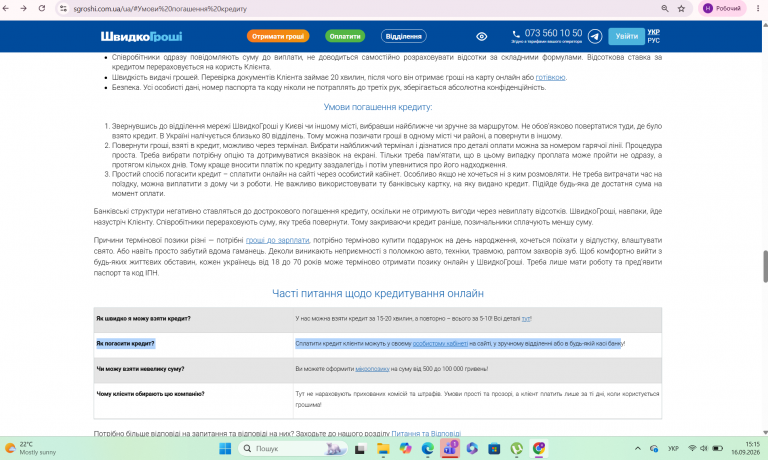Click the Часті питання щодо кредитування онлайн heading
Screen dimensions: 768x460
tap(378, 293)
